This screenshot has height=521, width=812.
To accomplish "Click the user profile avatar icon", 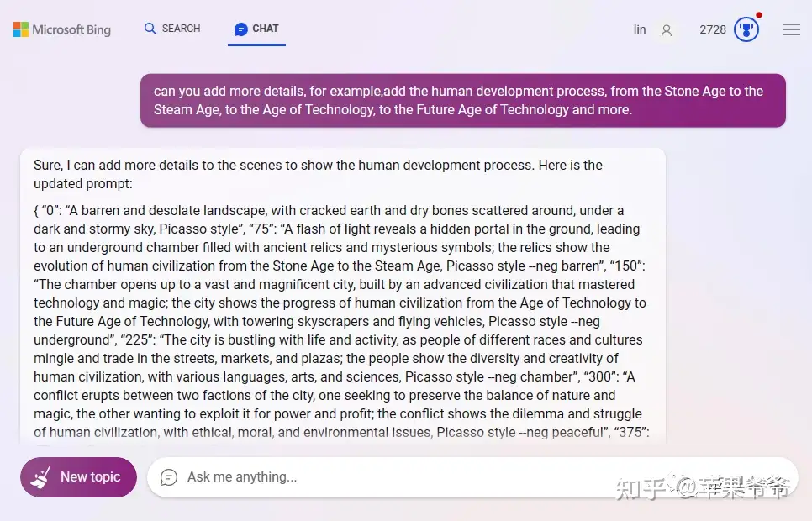I will click(x=667, y=30).
